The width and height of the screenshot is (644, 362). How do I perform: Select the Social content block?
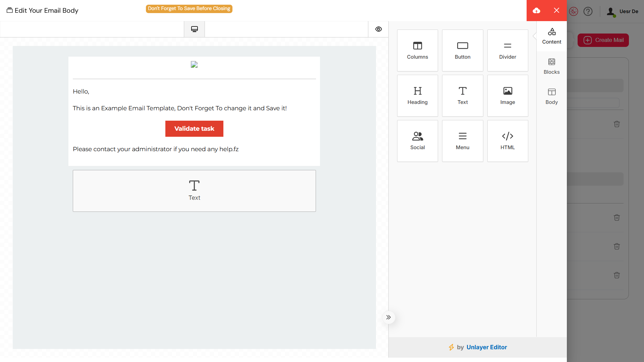click(417, 141)
